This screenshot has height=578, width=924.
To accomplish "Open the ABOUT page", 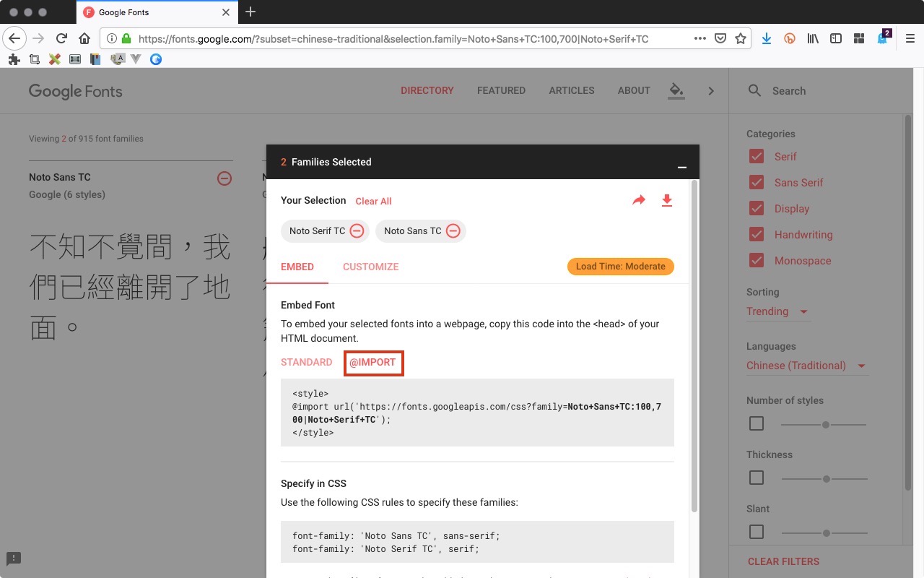I will tap(634, 90).
